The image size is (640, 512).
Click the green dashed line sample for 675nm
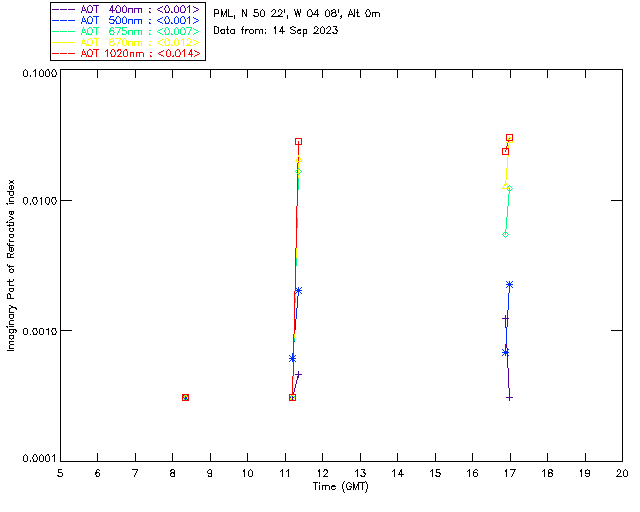(x=64, y=31)
